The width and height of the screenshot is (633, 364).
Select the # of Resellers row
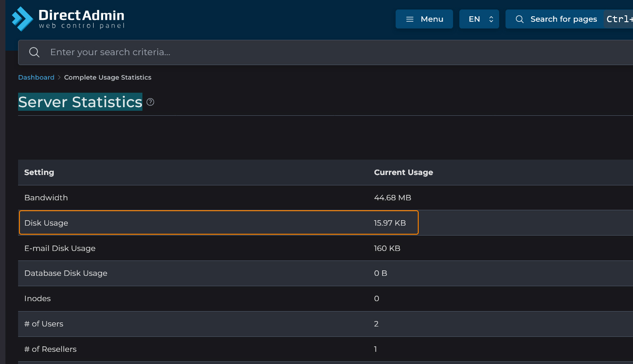tap(50, 349)
